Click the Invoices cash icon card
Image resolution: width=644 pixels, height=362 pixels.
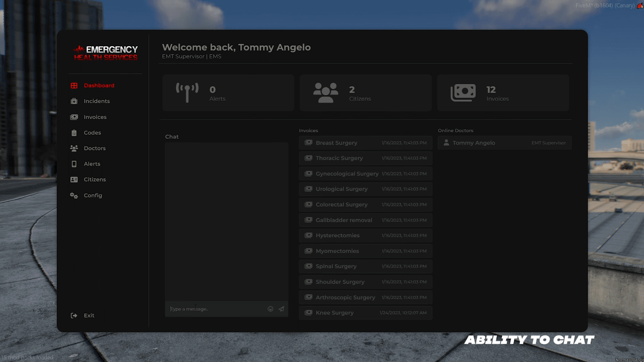pyautogui.click(x=463, y=93)
